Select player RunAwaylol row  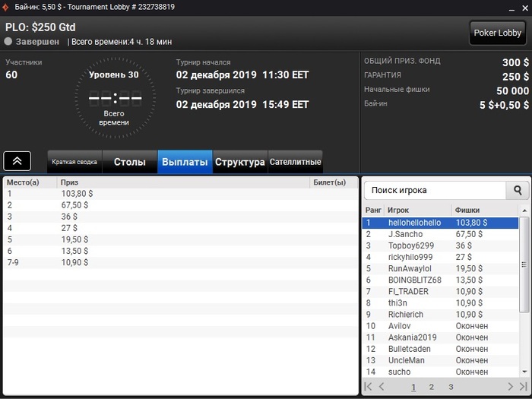[440, 269]
